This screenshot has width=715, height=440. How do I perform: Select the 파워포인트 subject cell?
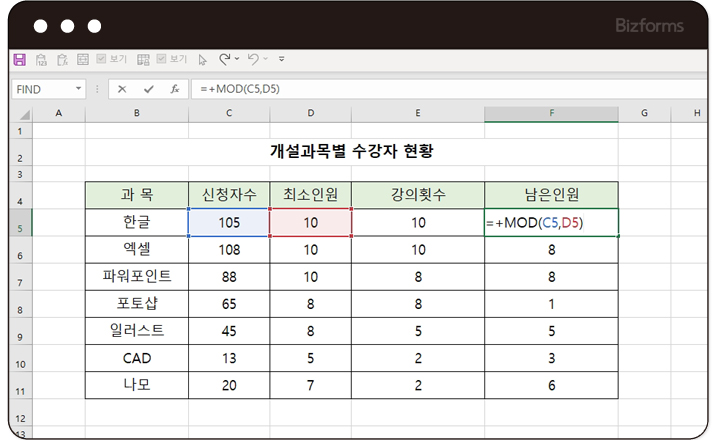click(137, 277)
